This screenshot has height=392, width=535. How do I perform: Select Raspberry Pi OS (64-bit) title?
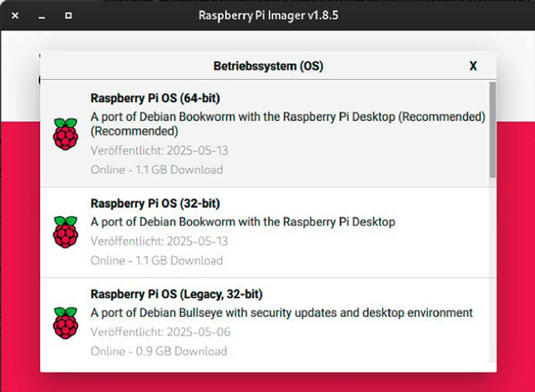(x=155, y=98)
